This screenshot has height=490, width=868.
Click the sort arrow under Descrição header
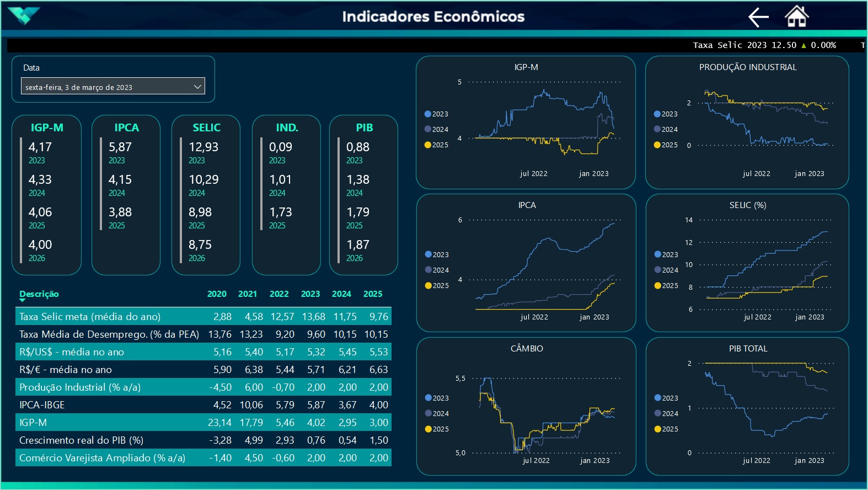(x=23, y=301)
